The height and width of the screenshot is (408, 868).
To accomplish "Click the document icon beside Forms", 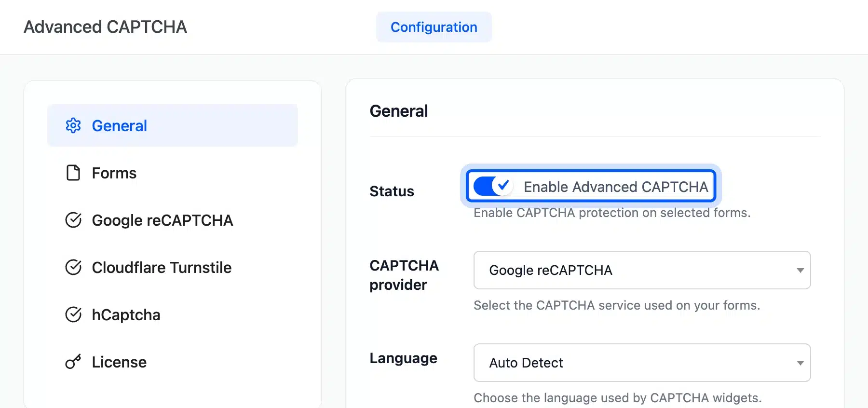I will pyautogui.click(x=73, y=173).
